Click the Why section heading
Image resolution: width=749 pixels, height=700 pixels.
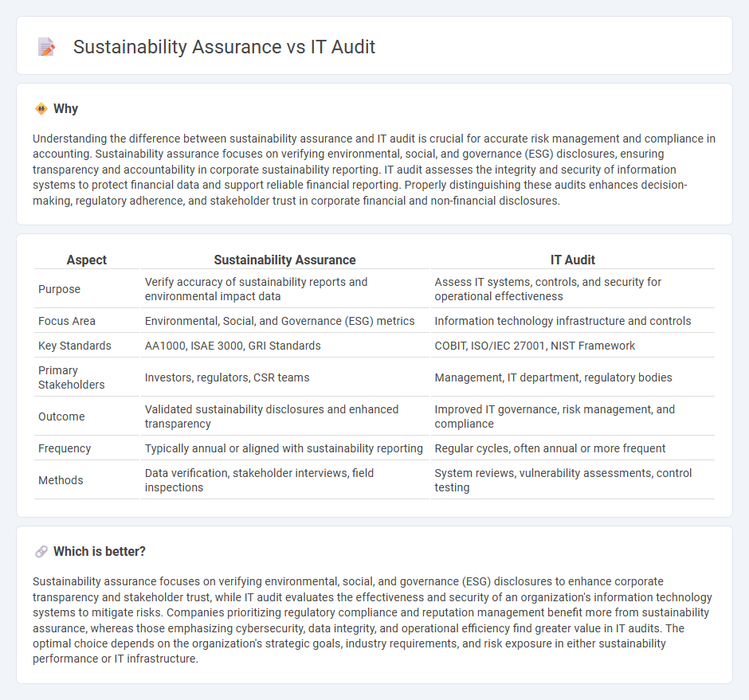(65, 109)
